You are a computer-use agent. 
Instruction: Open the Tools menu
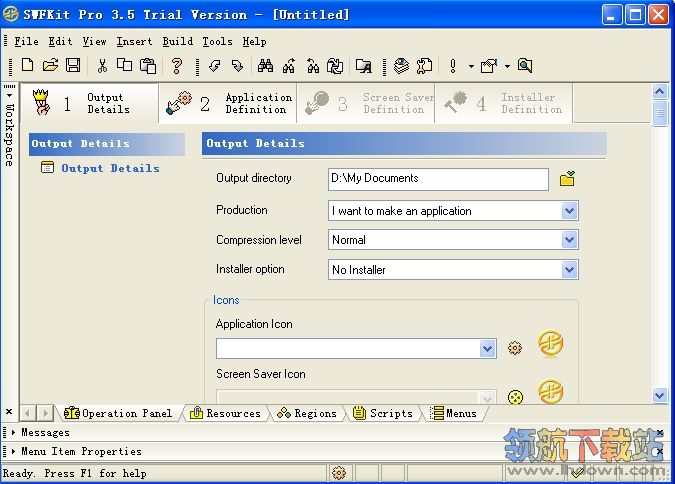(x=217, y=41)
